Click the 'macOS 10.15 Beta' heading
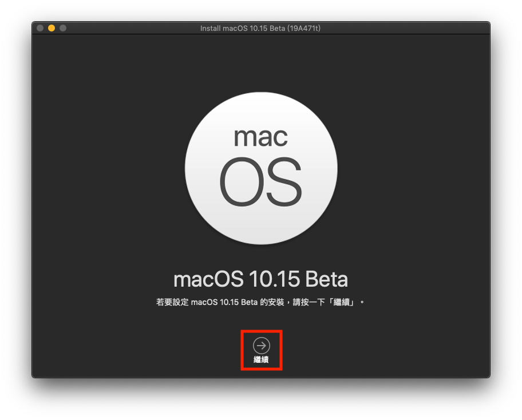 pos(260,279)
